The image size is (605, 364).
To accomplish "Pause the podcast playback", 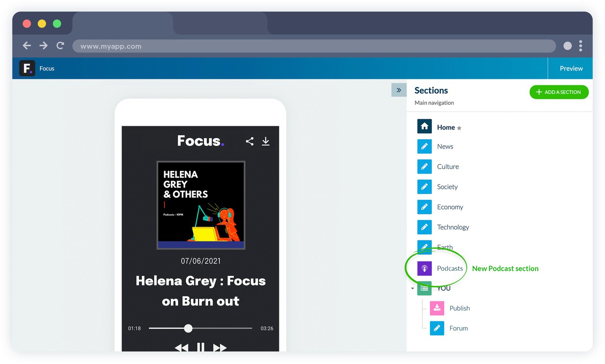I will [x=201, y=348].
